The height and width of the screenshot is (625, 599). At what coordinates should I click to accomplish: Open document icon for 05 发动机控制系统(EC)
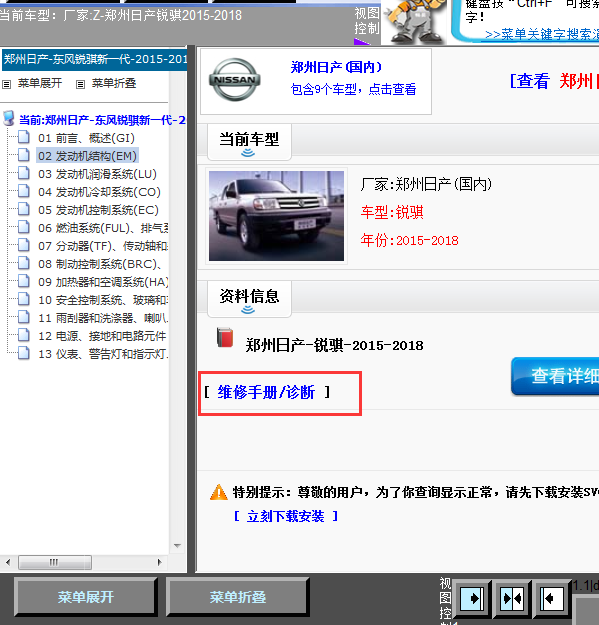(x=24, y=209)
